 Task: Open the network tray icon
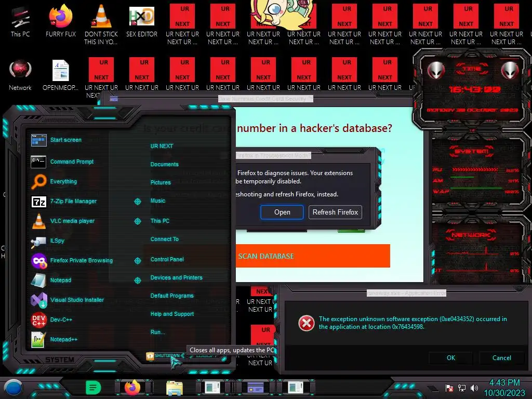(x=462, y=388)
